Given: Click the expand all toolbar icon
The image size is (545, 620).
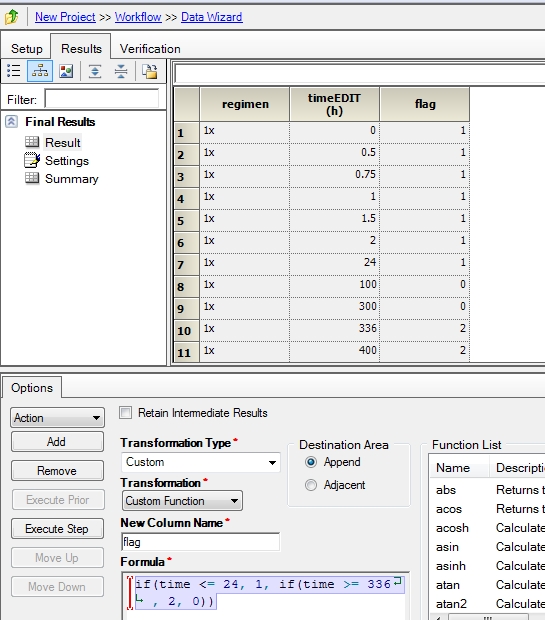Looking at the screenshot, I should tap(95, 71).
